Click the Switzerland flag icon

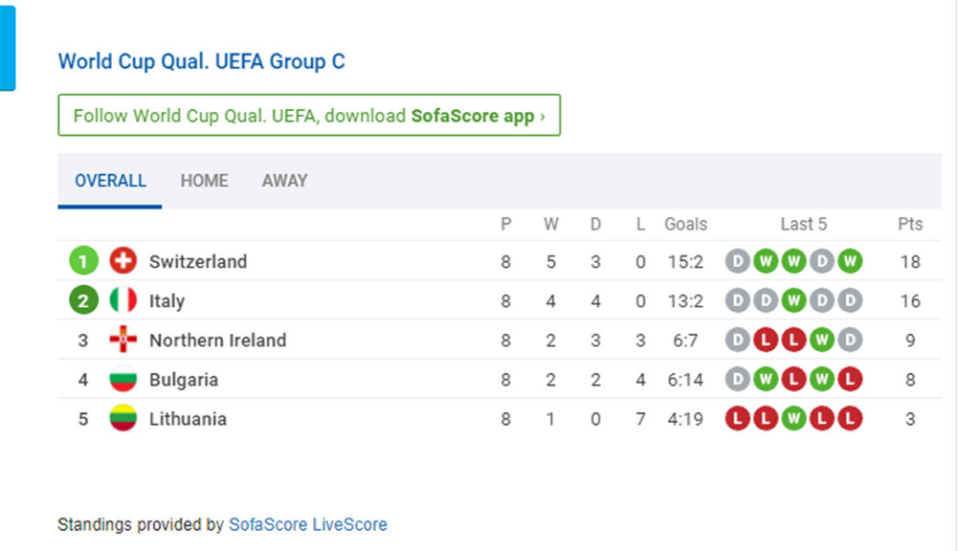coord(123,260)
